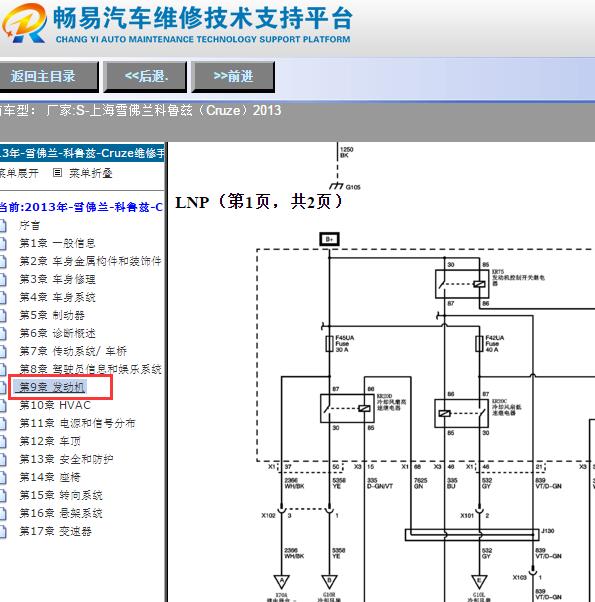Screen dimensions: 595x602
Task: Click the document icon beside 第7章 传动系统
Action: click(3, 351)
